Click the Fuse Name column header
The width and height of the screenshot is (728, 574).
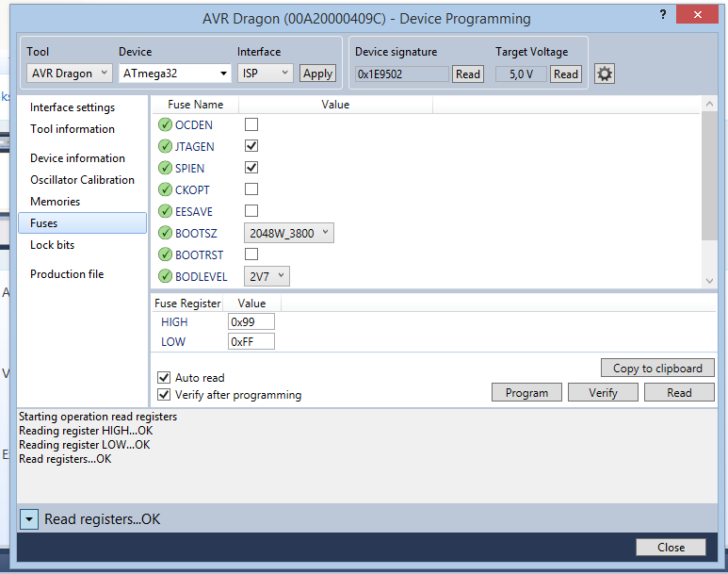coord(196,105)
